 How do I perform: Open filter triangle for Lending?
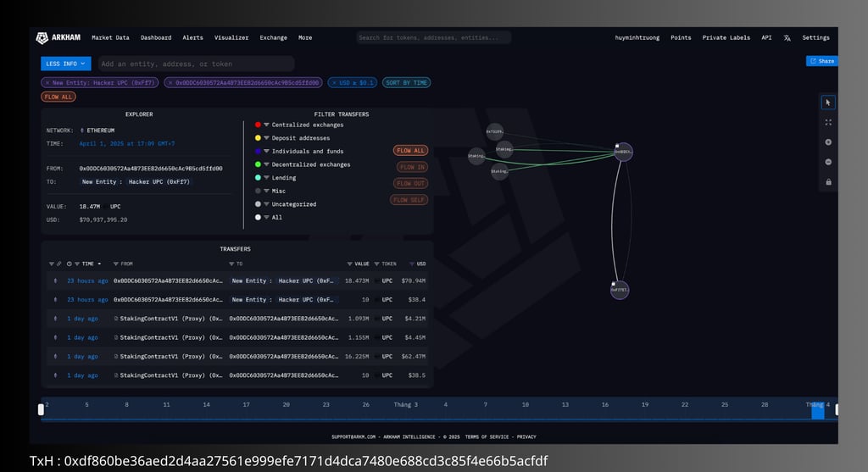(x=266, y=178)
